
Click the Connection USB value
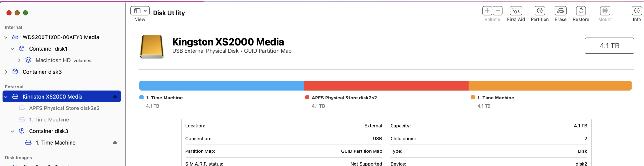[x=377, y=139]
